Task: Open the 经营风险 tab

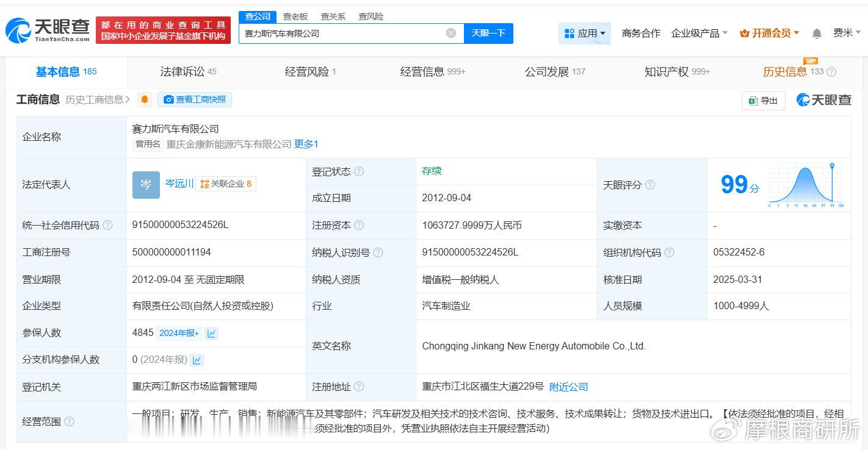Action: click(310, 72)
